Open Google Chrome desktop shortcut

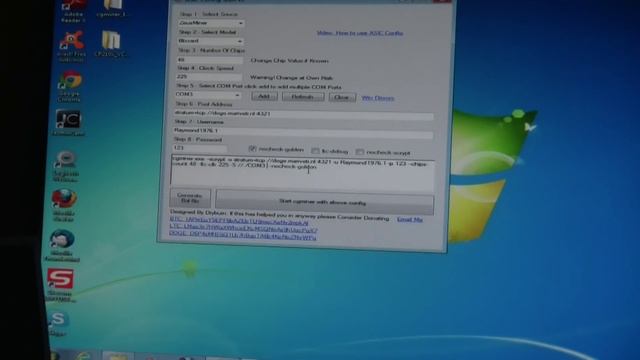(x=70, y=85)
